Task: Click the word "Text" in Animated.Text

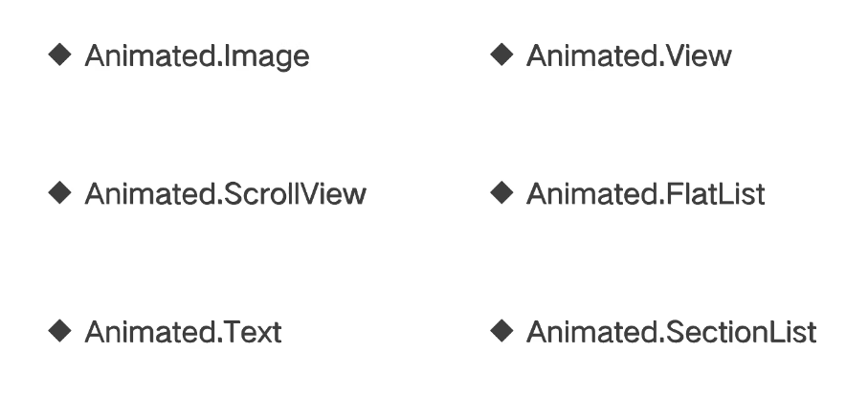Action: (252, 333)
